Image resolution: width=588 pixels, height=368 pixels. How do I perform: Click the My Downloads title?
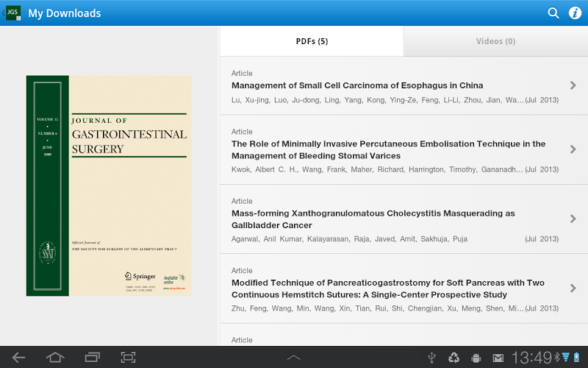point(65,13)
